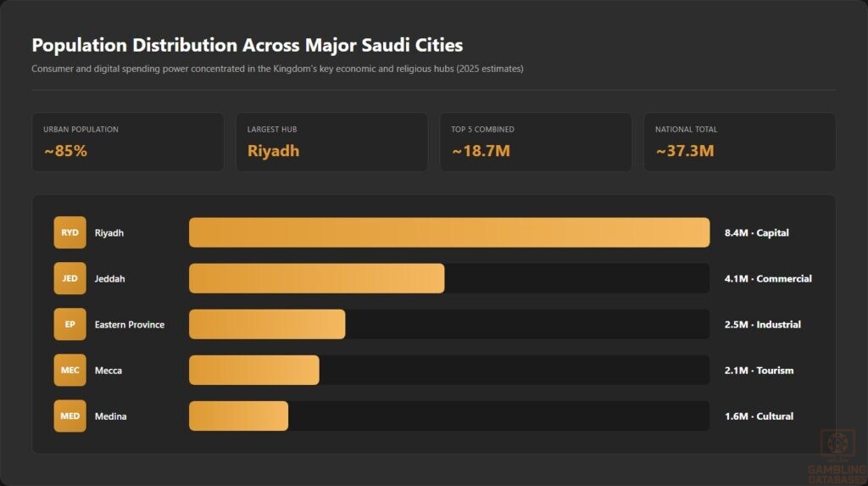Click the 'URBAN POPULATION' heading
The width and height of the screenshot is (868, 486).
[81, 129]
